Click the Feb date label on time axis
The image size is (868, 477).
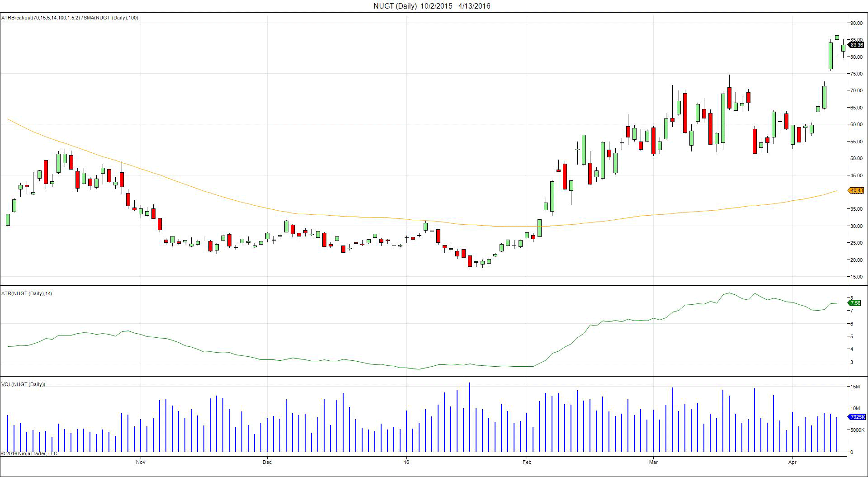tap(527, 462)
